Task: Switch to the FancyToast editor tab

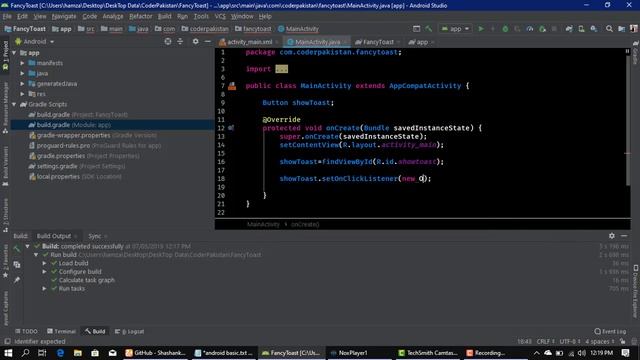Action: [378, 42]
